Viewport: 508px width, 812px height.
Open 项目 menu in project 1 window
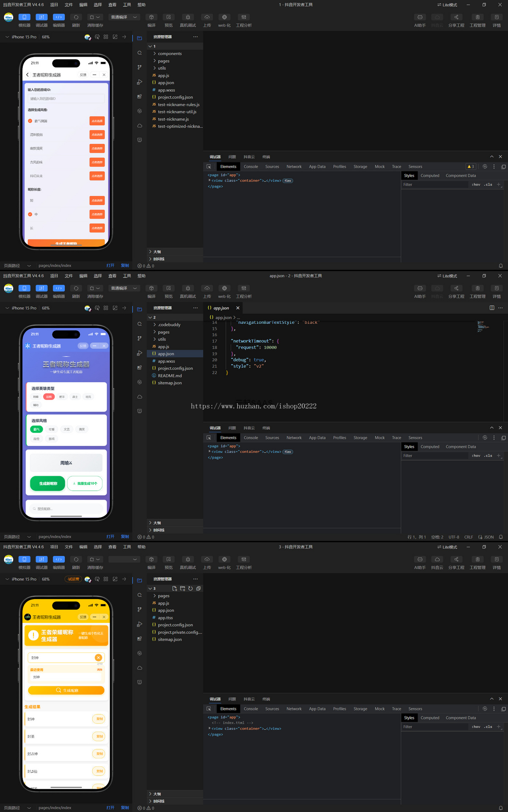coord(54,5)
